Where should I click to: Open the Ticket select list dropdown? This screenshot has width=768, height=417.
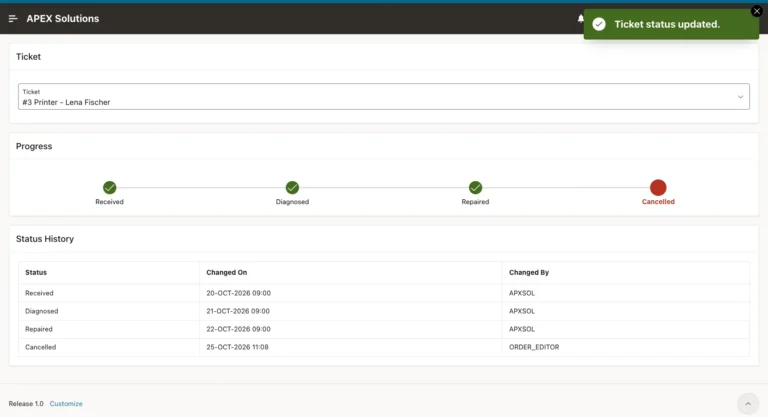pos(384,97)
